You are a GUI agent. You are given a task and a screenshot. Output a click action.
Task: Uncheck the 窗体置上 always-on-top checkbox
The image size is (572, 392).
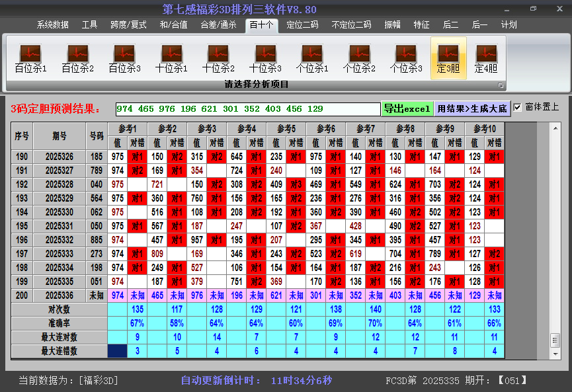[x=518, y=107]
